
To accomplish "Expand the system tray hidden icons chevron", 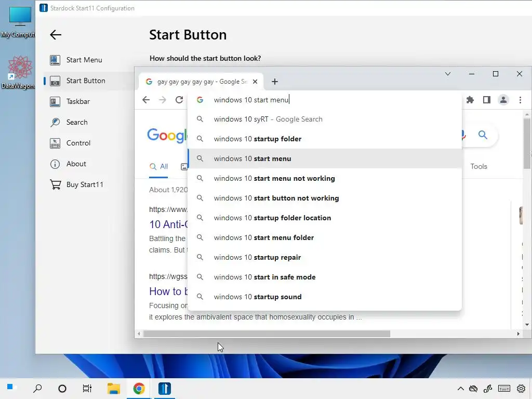I will pos(460,389).
